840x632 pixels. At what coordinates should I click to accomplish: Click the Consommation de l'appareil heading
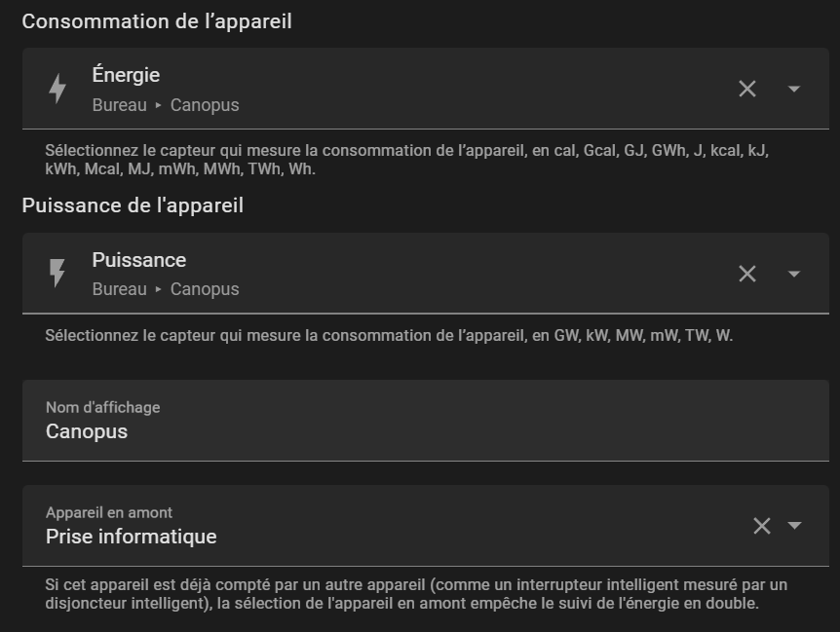(x=157, y=21)
